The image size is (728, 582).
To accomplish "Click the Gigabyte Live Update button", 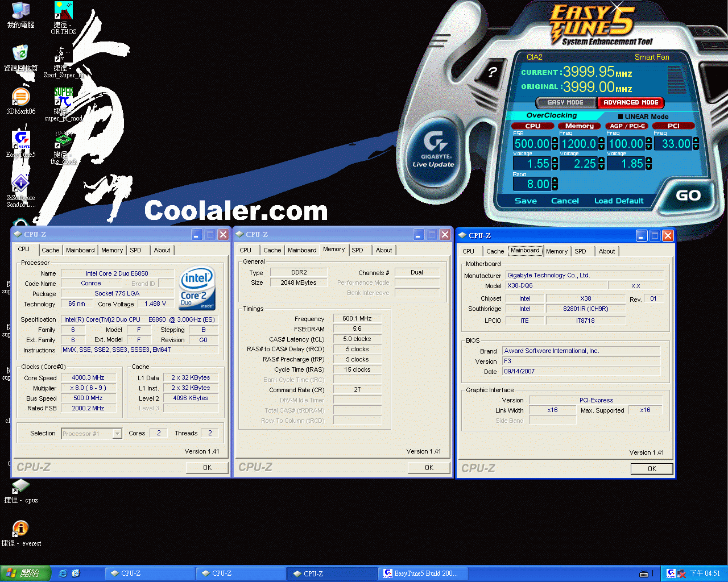I will click(435, 151).
